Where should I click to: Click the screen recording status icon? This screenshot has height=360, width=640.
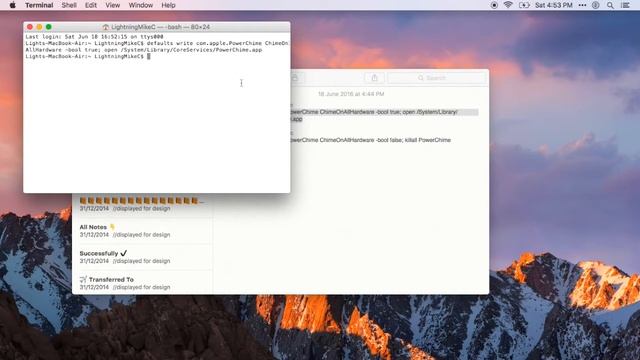tap(494, 5)
